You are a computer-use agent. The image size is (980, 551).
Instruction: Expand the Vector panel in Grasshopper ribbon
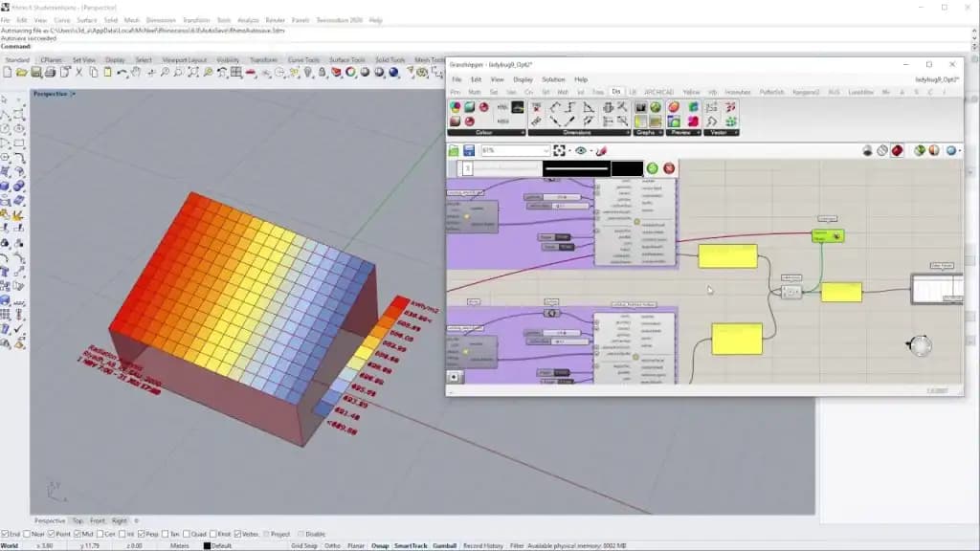(x=736, y=132)
